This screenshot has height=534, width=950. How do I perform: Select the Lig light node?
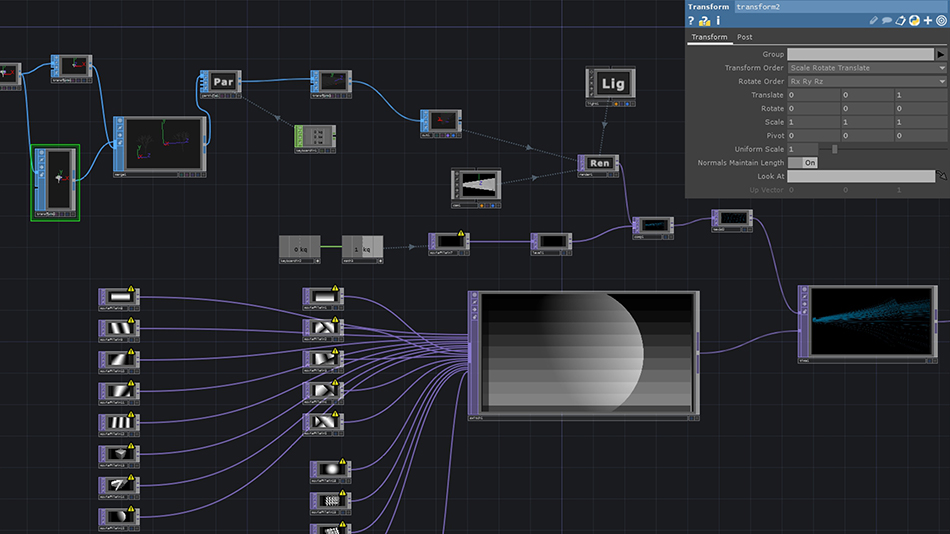(613, 85)
